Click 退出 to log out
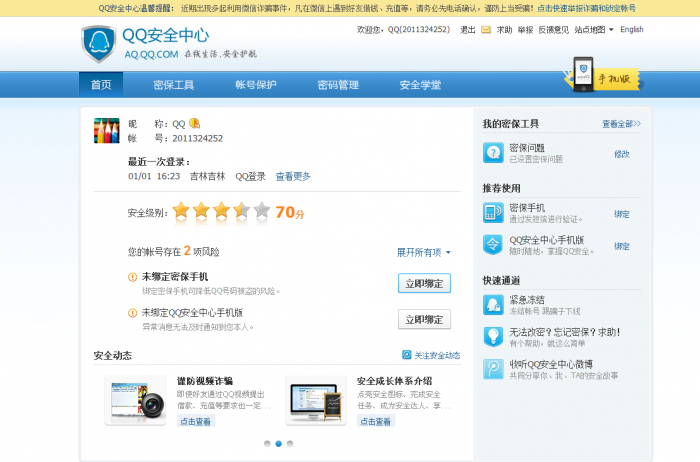The image size is (700, 462). click(x=467, y=30)
